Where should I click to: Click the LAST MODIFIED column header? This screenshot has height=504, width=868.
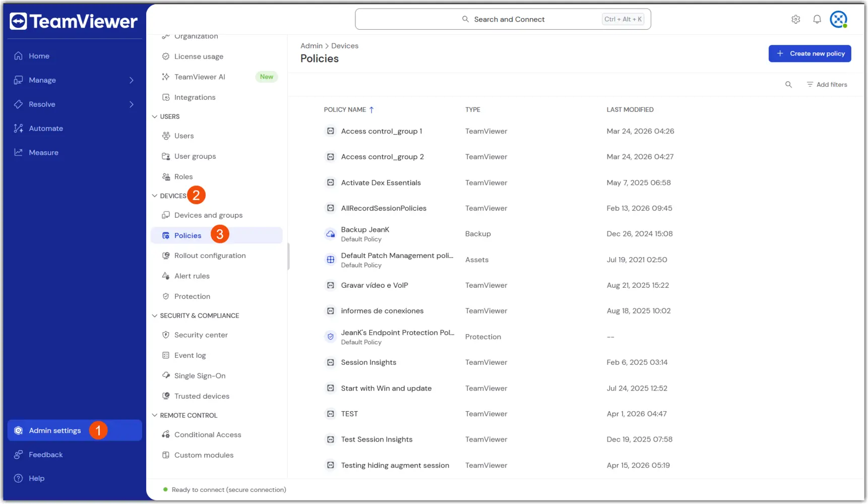[x=630, y=110]
